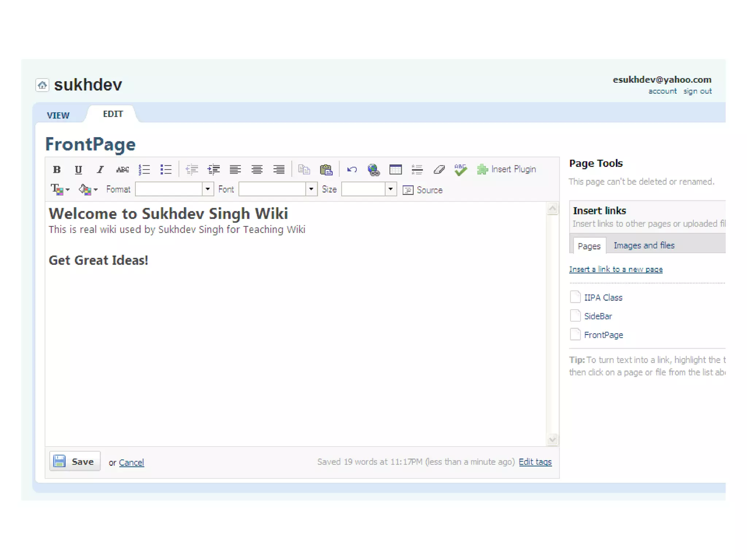
Task: Apply strikethrough formatting
Action: point(122,170)
